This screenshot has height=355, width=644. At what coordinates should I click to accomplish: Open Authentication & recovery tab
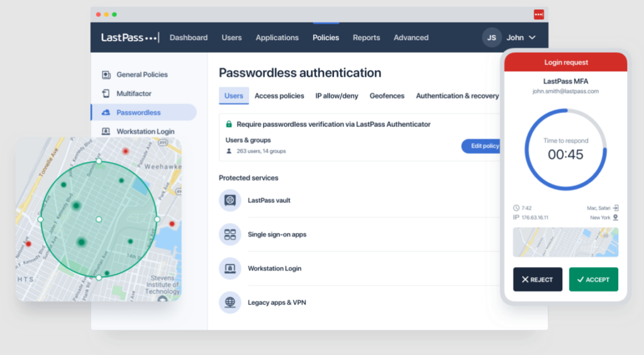(x=458, y=96)
